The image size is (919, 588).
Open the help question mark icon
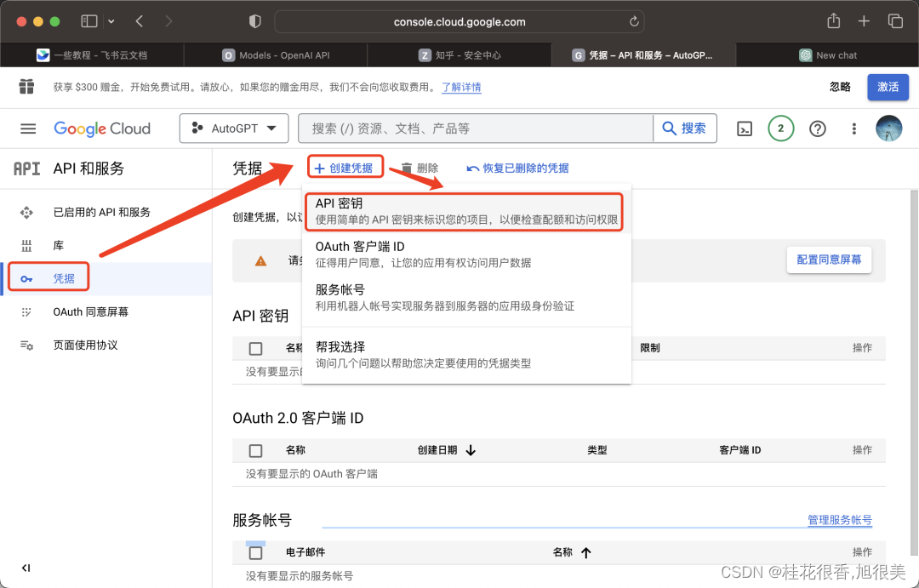tap(818, 129)
